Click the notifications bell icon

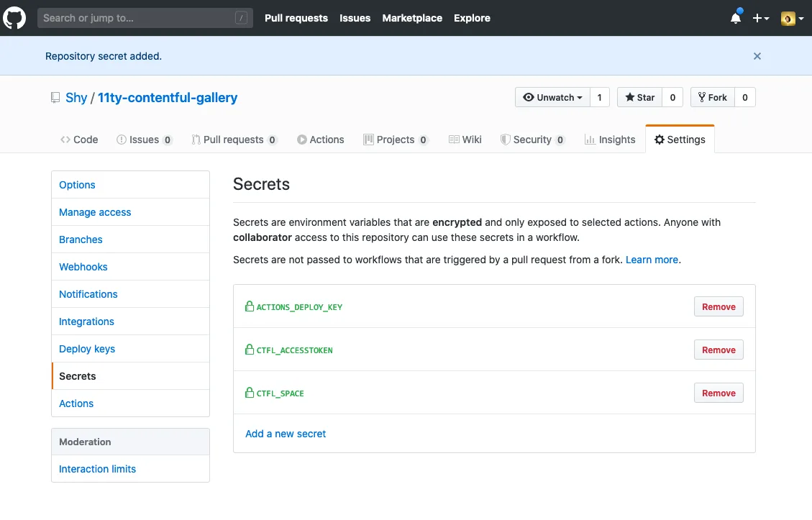coord(735,18)
